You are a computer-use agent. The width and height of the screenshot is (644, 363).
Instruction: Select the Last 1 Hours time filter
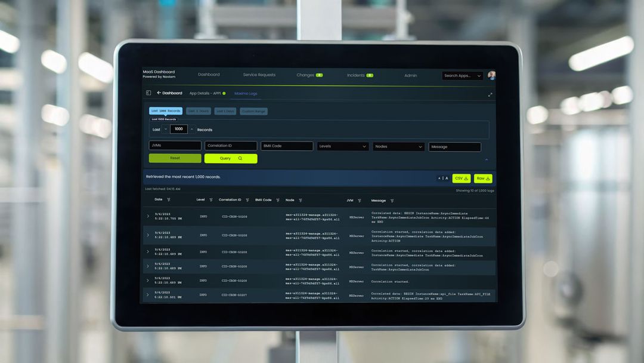[x=198, y=111]
